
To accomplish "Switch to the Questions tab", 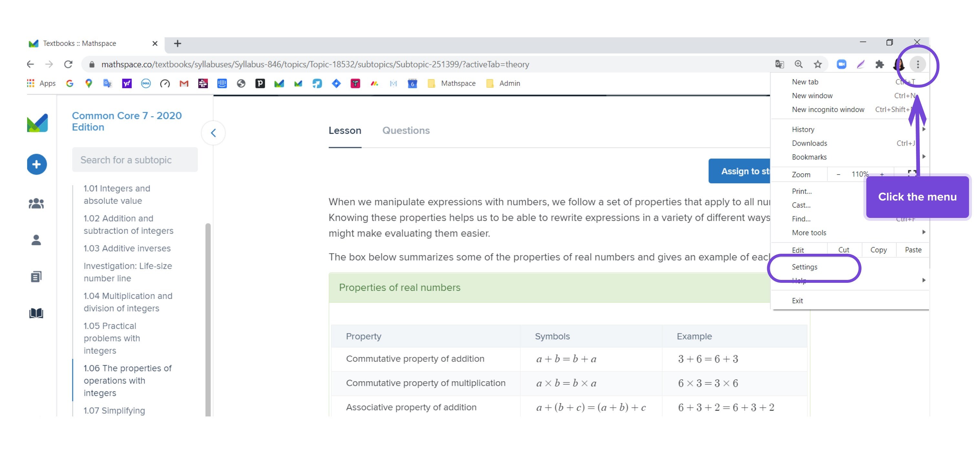I will coord(406,130).
